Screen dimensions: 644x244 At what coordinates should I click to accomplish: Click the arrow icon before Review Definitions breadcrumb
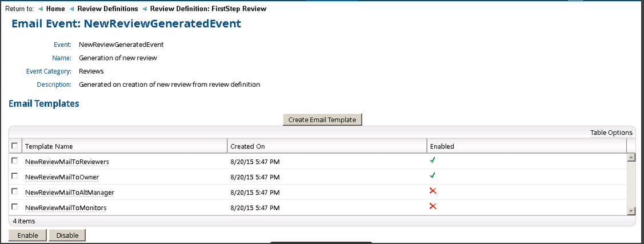(71, 9)
